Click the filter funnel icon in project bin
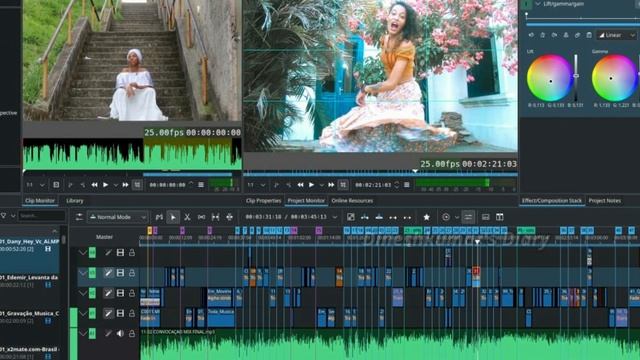Viewport: 640px width, 360px height. pyautogui.click(x=4, y=216)
